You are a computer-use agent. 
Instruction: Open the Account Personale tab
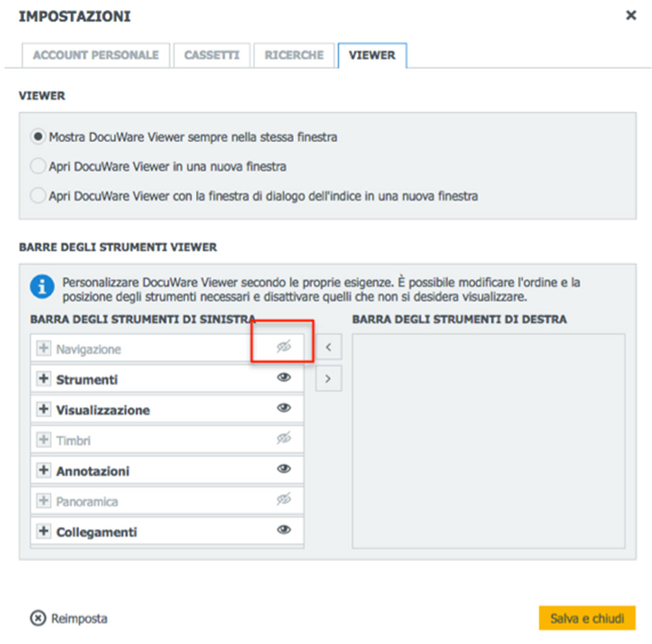tap(96, 56)
